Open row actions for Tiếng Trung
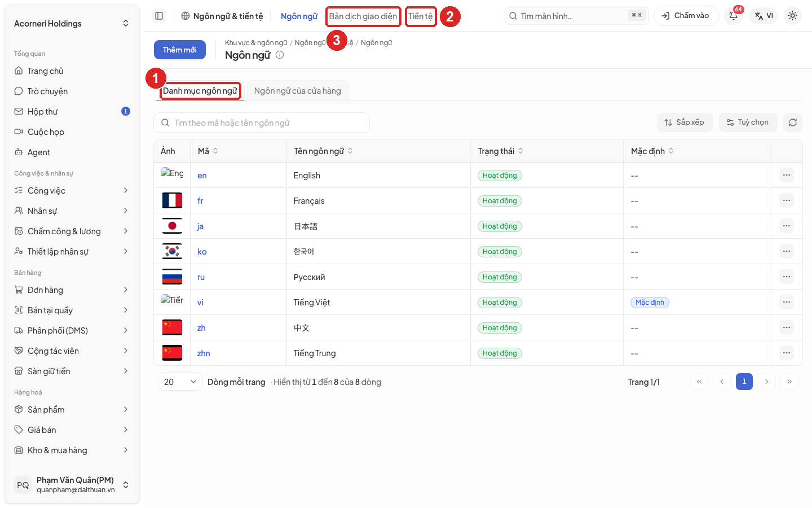Viewport: 812px width, 508px height. (786, 353)
